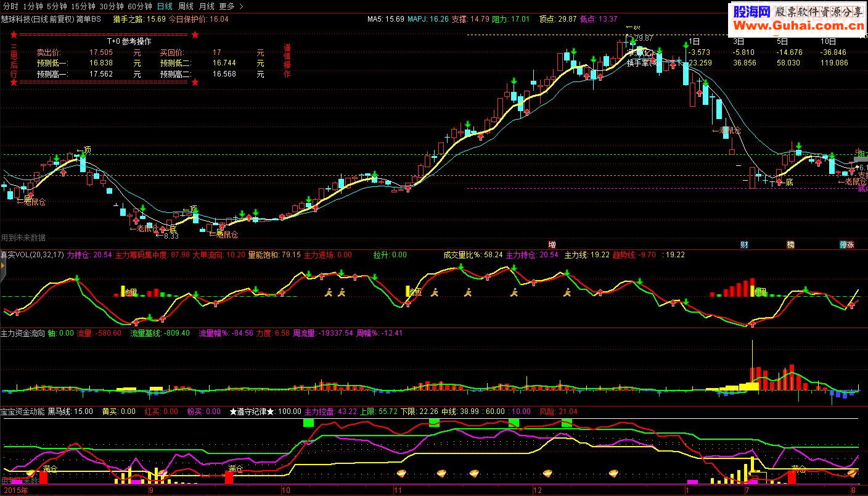Click the 卖出价 value 17.505
Image resolution: width=868 pixels, height=496 pixels.
[x=100, y=53]
